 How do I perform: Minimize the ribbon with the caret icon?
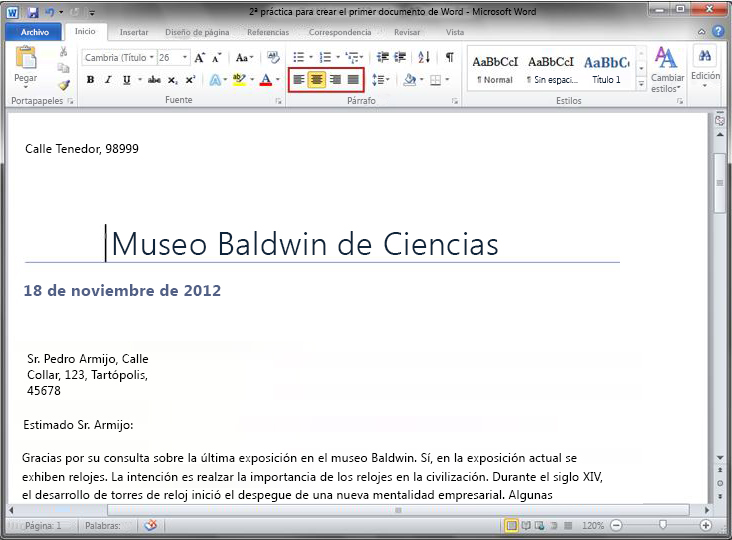(701, 32)
